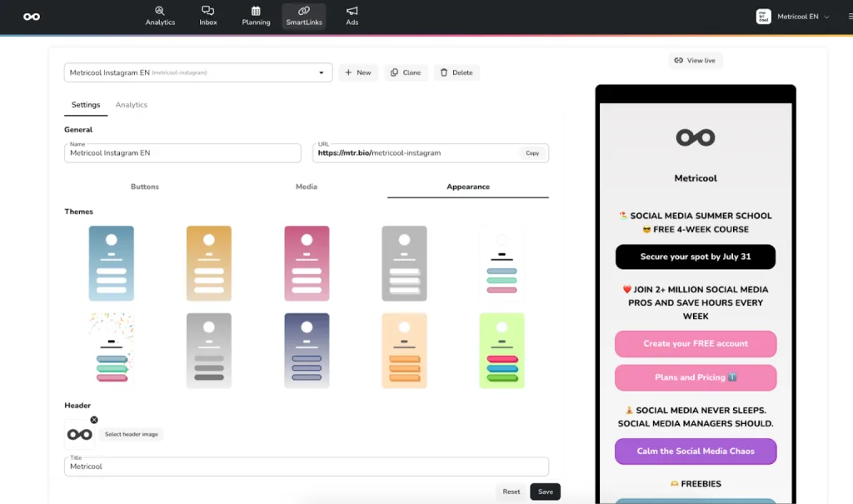Open Analytics from the top navigation
853x504 pixels.
160,16
